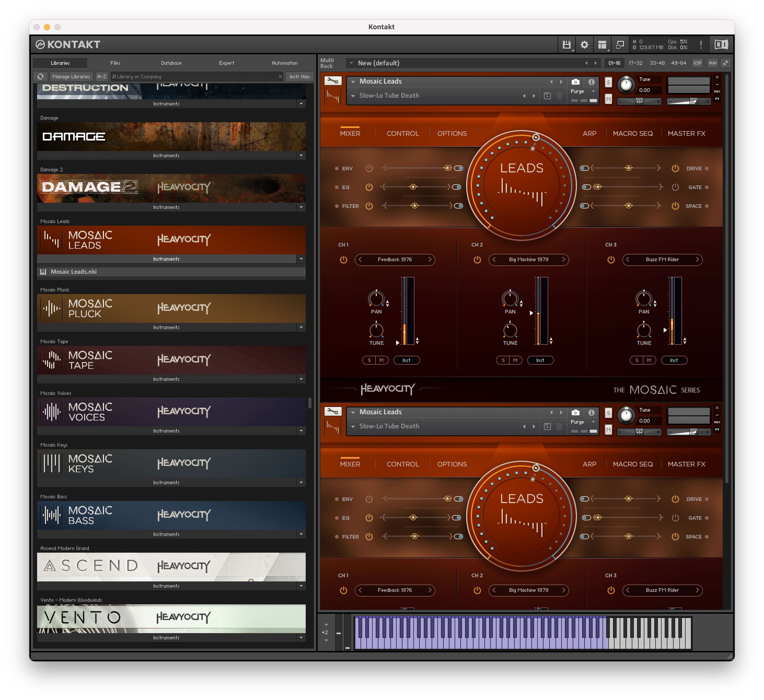Expand Mosaic Tape Instruments dropdown arrow

[301, 379]
